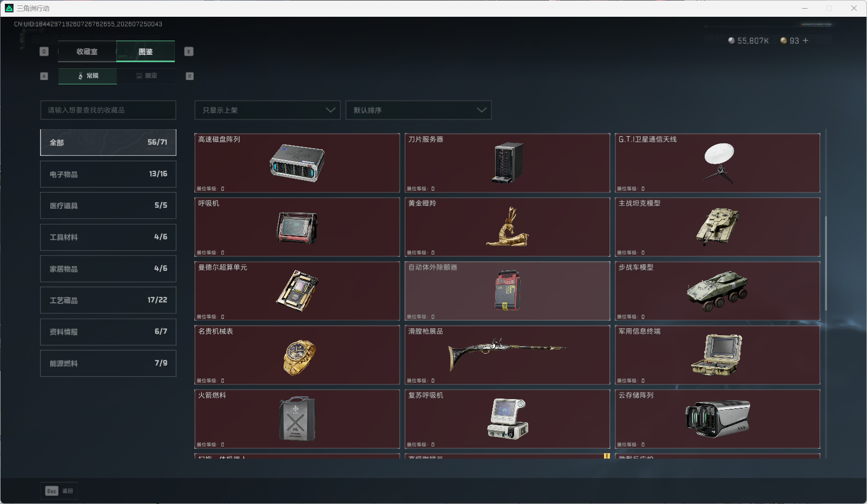Select the military info terminal item
867x504 pixels.
[718, 355]
